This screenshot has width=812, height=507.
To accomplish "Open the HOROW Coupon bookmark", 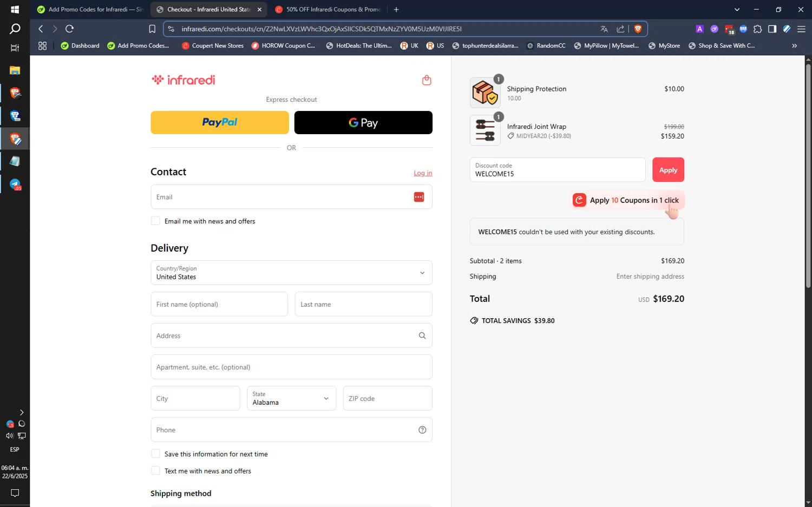I will (x=283, y=45).
